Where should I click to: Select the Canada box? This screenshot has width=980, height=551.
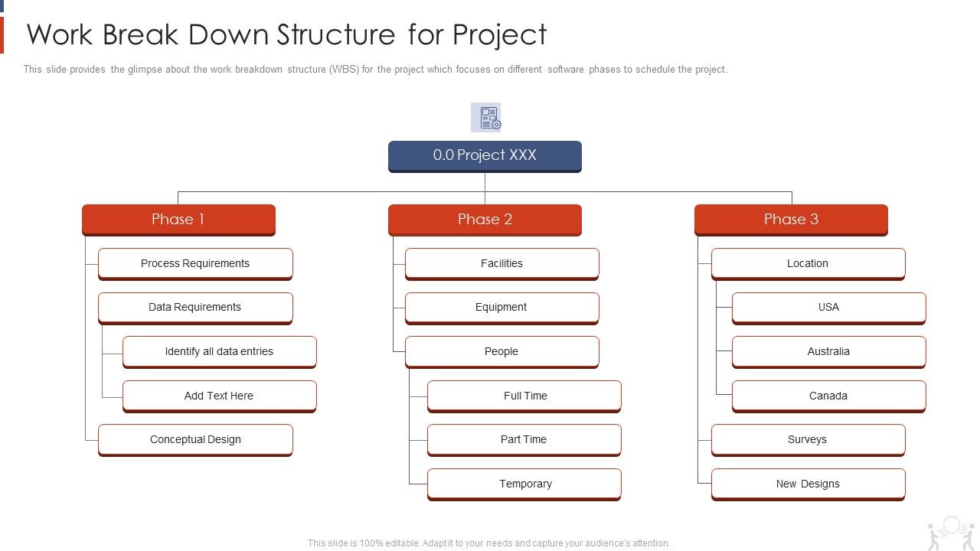point(828,396)
